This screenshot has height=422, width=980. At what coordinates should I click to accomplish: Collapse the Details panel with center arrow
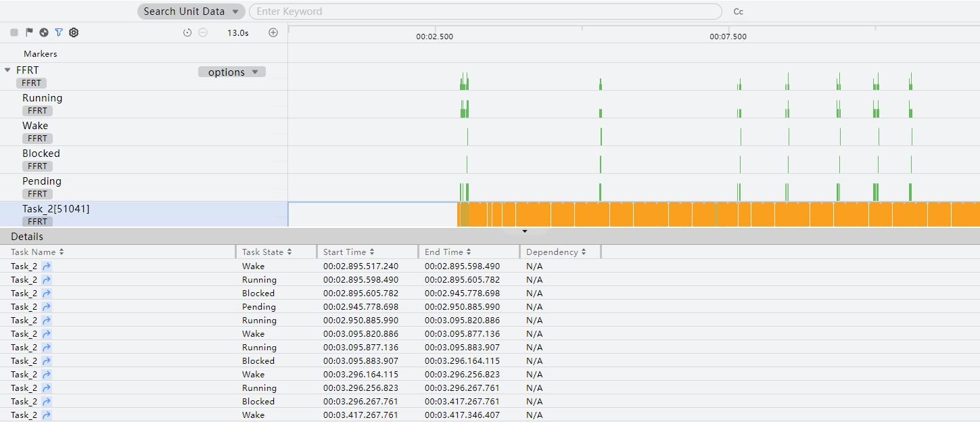525,231
